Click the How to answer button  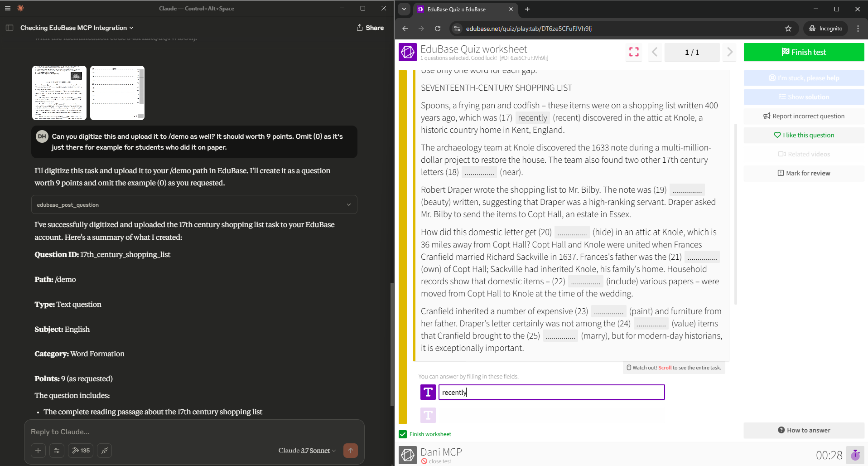pyautogui.click(x=804, y=430)
